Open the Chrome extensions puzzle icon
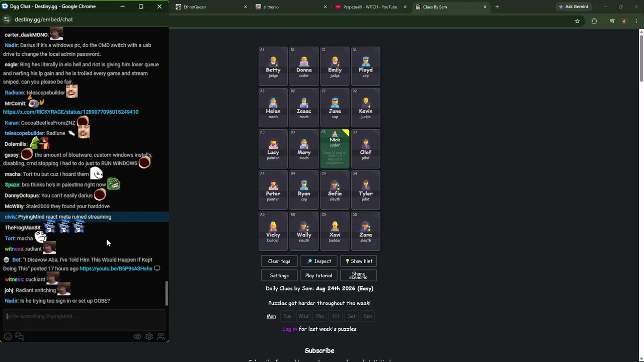Viewport: 644px width, 362px height. (x=594, y=21)
